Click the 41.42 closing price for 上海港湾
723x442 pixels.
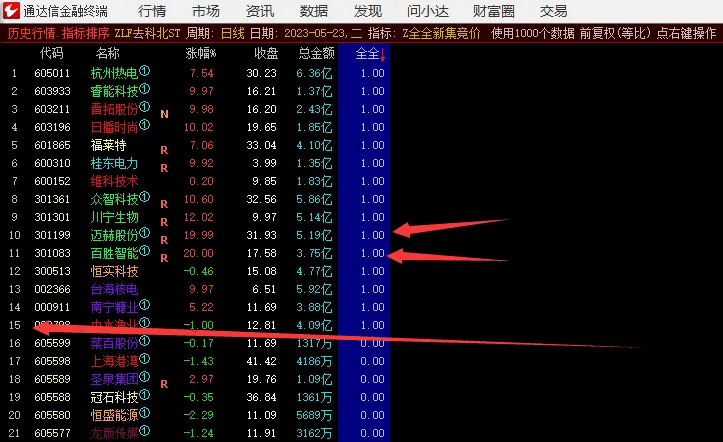(261, 361)
